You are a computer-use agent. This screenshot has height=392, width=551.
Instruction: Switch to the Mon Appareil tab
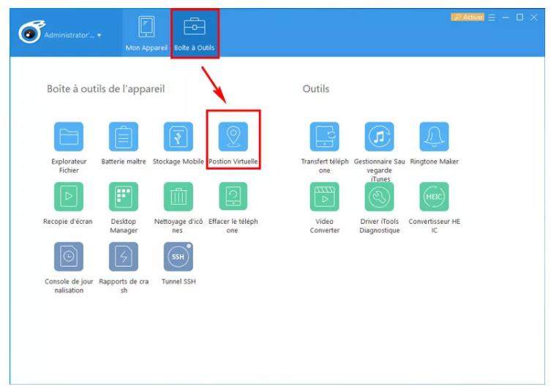pyautogui.click(x=146, y=34)
